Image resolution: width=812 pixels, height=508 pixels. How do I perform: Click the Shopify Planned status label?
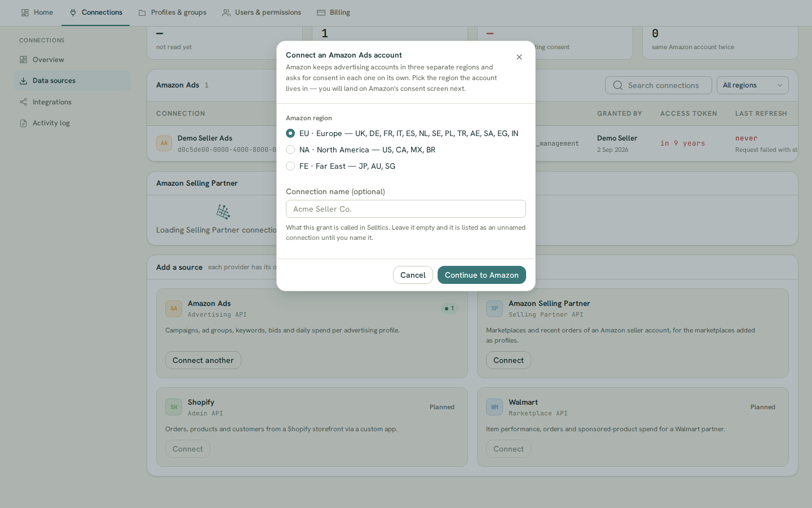coord(442,407)
